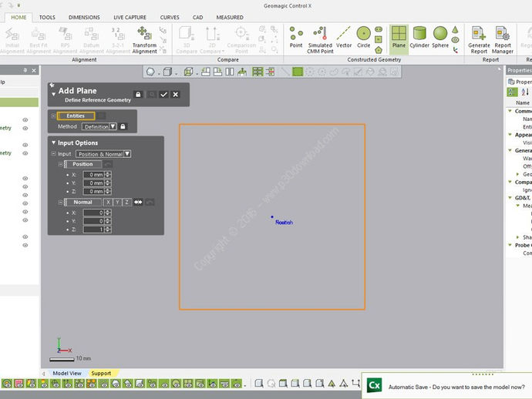Screen dimensions: 532x399
Task: Open the Input Position & Normal dropdown
Action: coord(103,154)
